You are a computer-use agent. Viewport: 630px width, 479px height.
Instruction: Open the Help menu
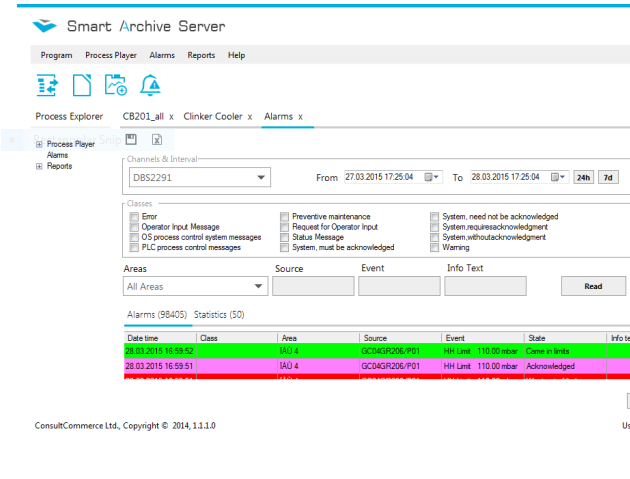[x=236, y=55]
